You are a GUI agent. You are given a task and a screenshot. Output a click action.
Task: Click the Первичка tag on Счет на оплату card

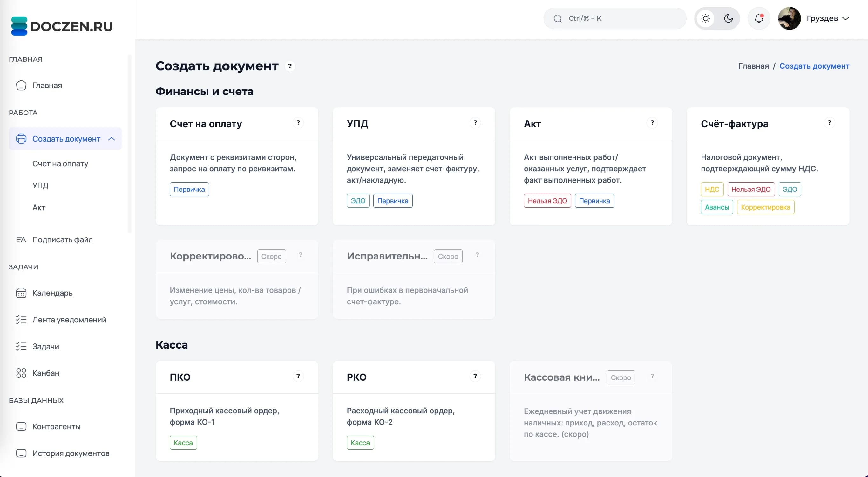click(x=189, y=189)
